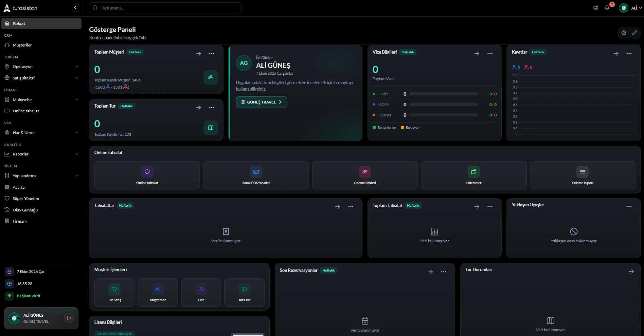
Task: Open the arrow on Tur Durumları card
Action: point(631,272)
